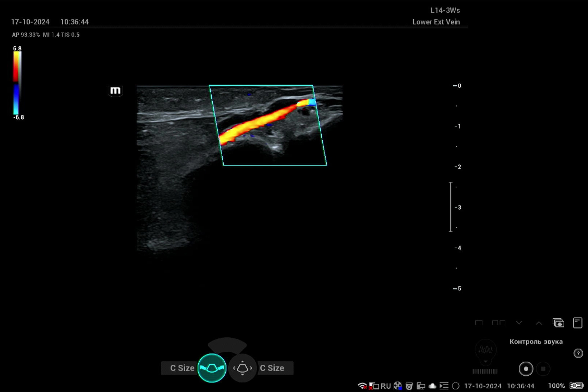Click the probe orientation M marker

point(115,91)
